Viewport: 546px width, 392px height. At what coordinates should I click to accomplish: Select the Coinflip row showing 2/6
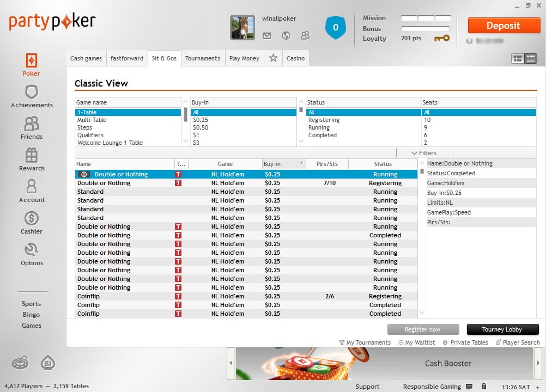click(246, 296)
